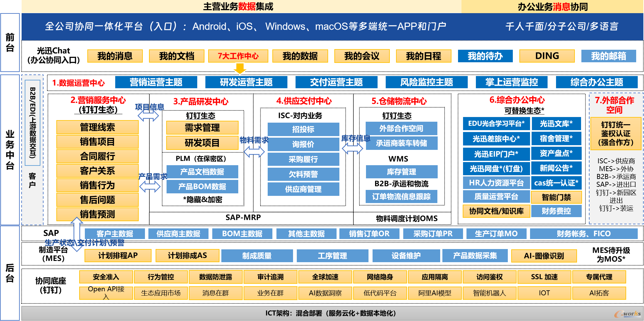
Task: Click 外部合作空间 box
Action: (x=401, y=128)
